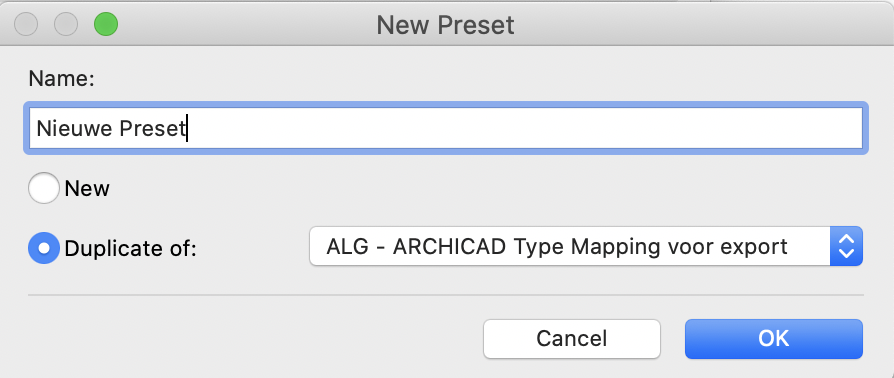
Task: Click the "New Preset" dialog title
Action: 446,25
